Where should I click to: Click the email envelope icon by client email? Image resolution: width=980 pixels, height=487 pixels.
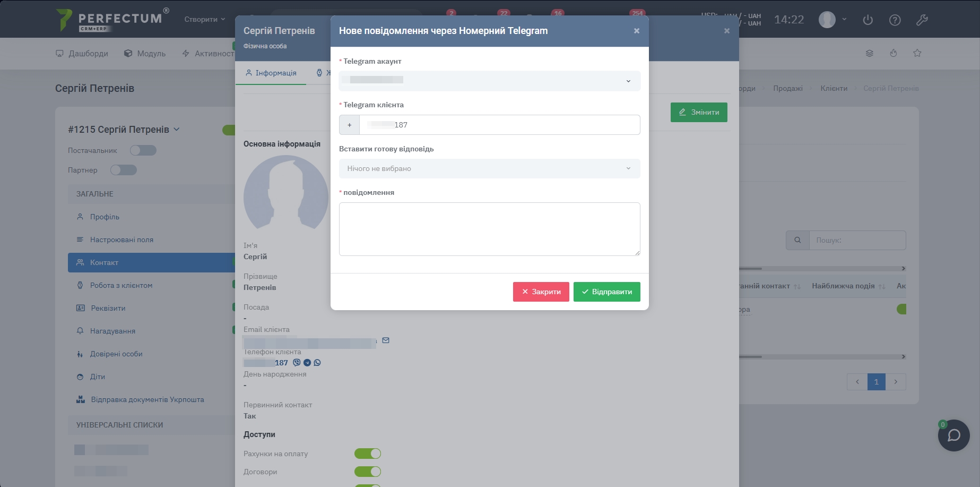pyautogui.click(x=386, y=340)
